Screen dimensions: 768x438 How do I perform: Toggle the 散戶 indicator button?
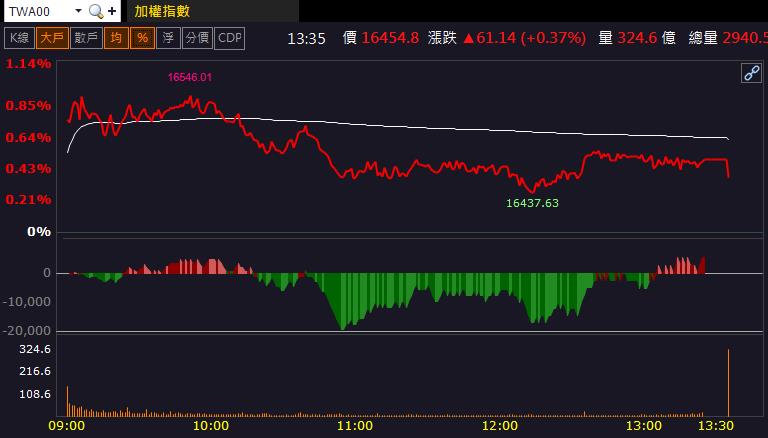[86, 38]
